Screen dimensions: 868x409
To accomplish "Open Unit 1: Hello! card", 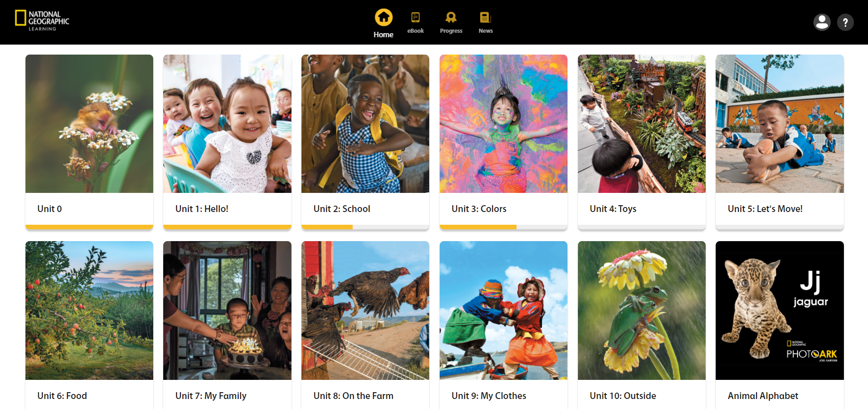I will coord(227,142).
